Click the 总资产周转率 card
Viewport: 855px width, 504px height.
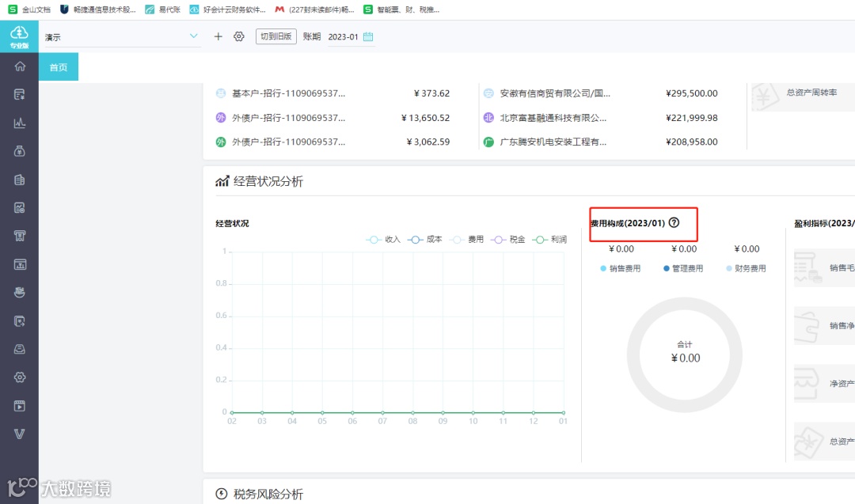click(804, 97)
